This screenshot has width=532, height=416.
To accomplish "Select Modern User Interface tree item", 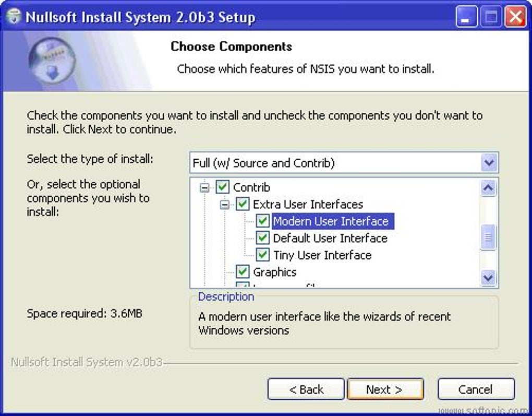I will 331,221.
